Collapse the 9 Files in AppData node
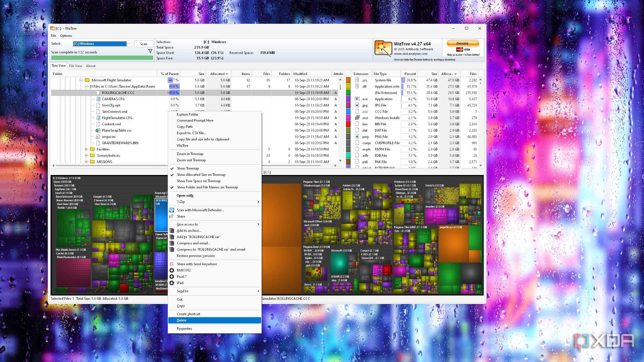644x362 pixels. coord(86,87)
